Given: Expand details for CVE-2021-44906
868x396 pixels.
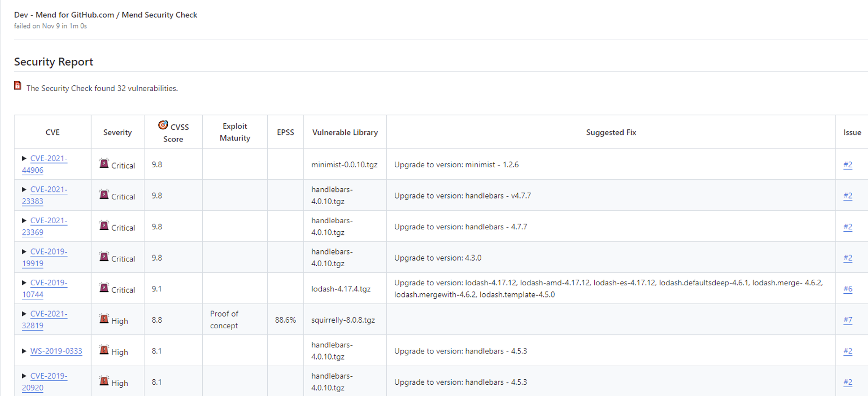Looking at the screenshot, I should 24,159.
